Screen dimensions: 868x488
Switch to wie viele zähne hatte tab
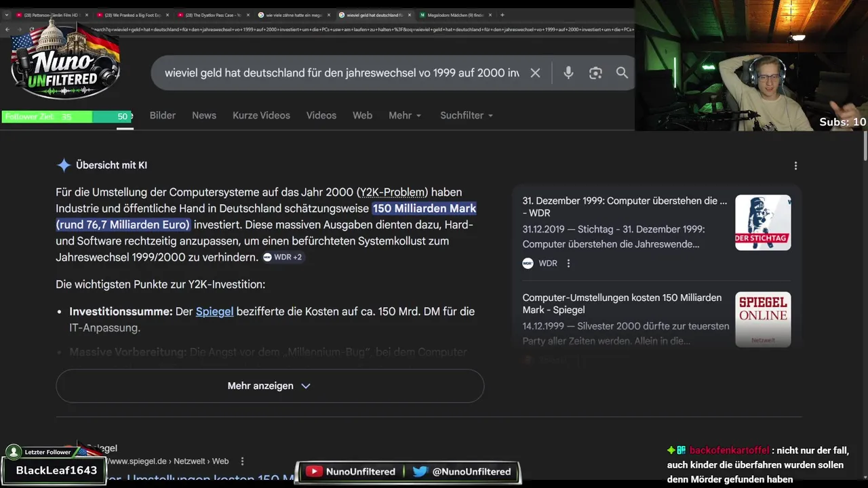point(294,15)
